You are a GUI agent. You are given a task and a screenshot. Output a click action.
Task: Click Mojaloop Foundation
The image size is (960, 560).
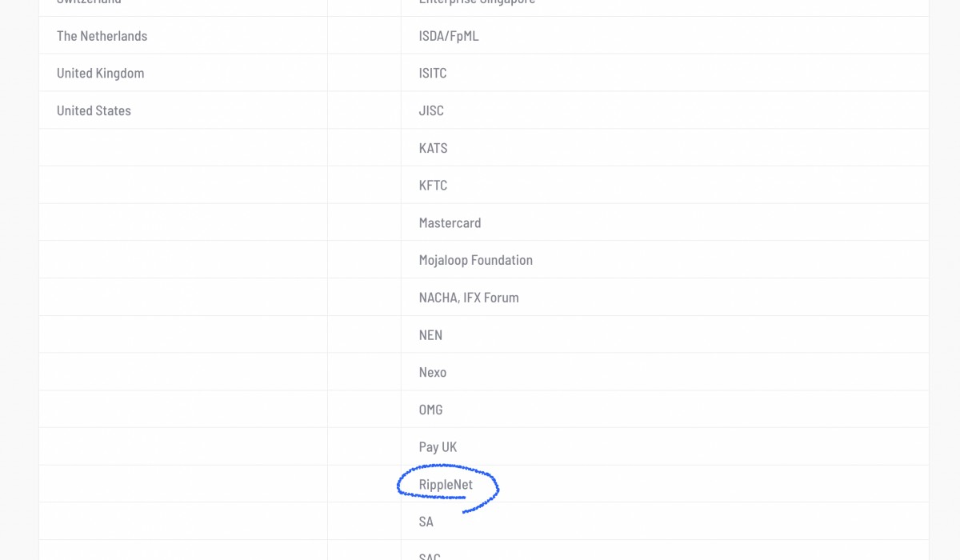pyautogui.click(x=475, y=260)
